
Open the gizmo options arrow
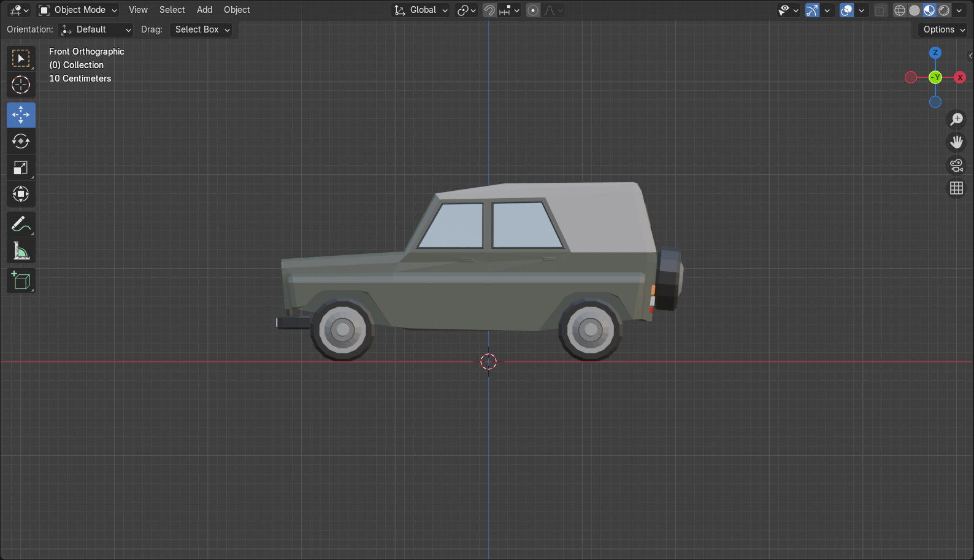click(827, 10)
